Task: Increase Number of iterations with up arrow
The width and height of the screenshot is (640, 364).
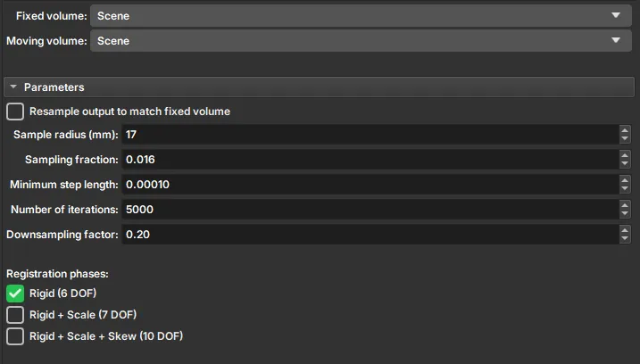Action: point(625,204)
